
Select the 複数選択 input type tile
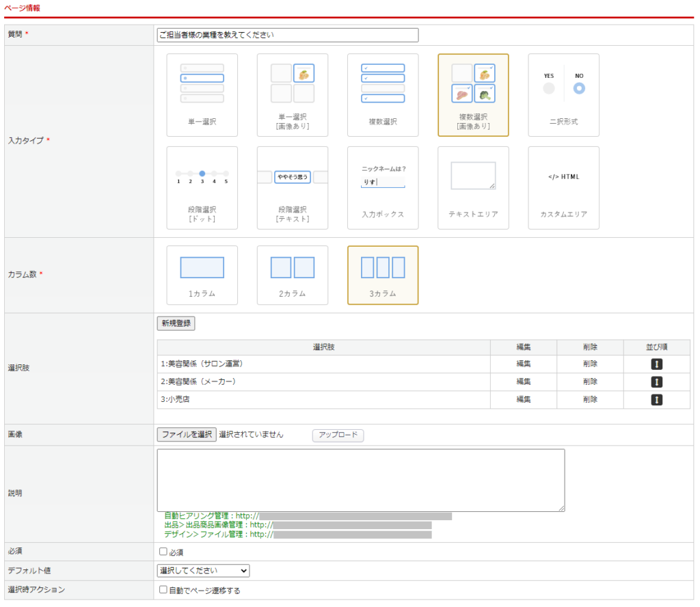coord(382,95)
